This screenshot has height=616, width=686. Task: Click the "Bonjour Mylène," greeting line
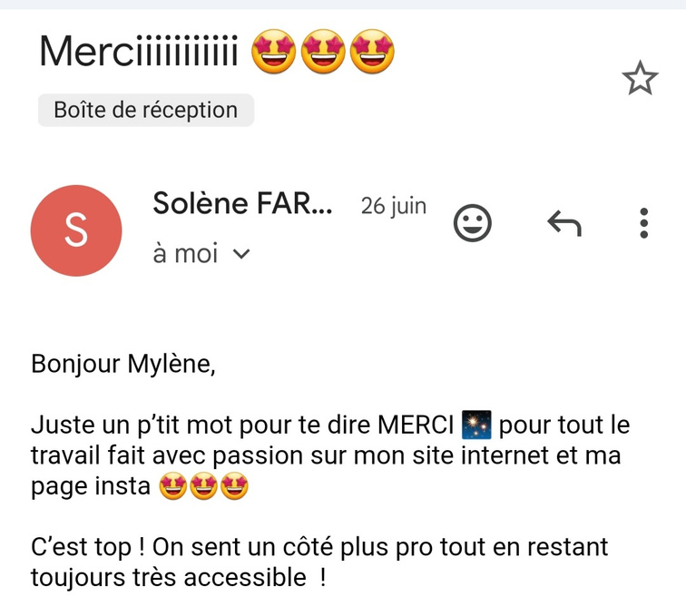tap(124, 364)
